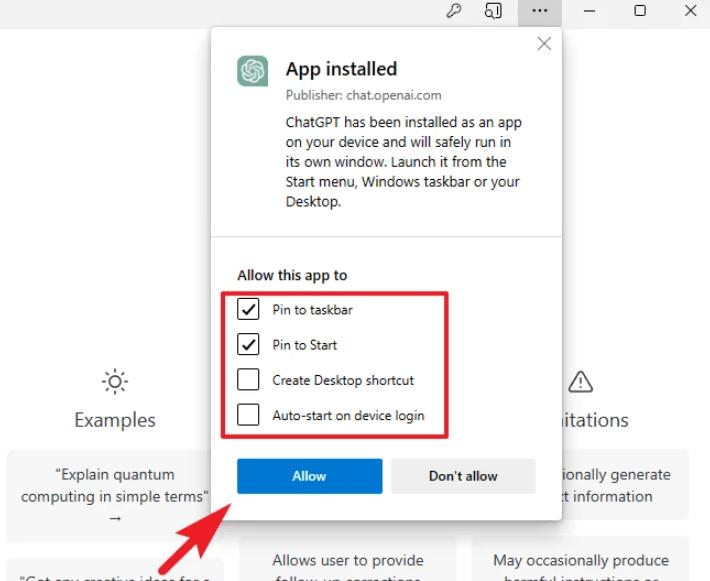Close the browser window
The height and width of the screenshot is (581, 710).
[x=691, y=10]
